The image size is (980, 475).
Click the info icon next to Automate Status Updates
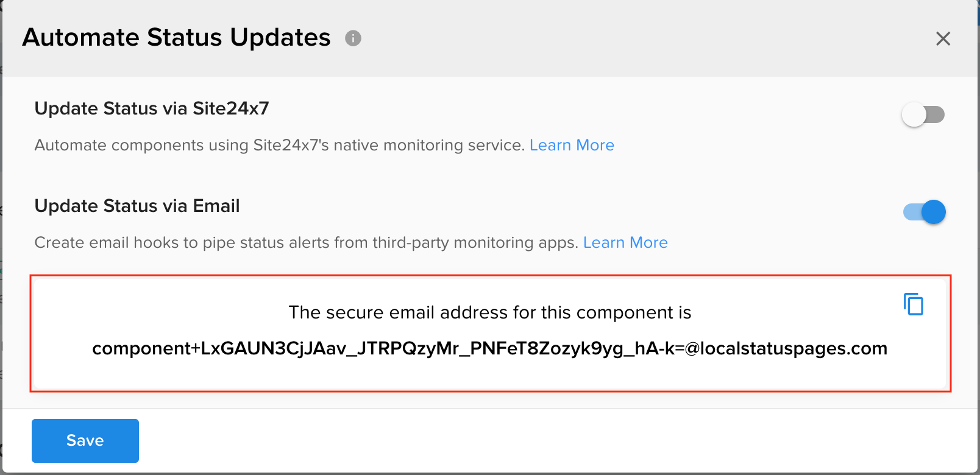[x=352, y=38]
